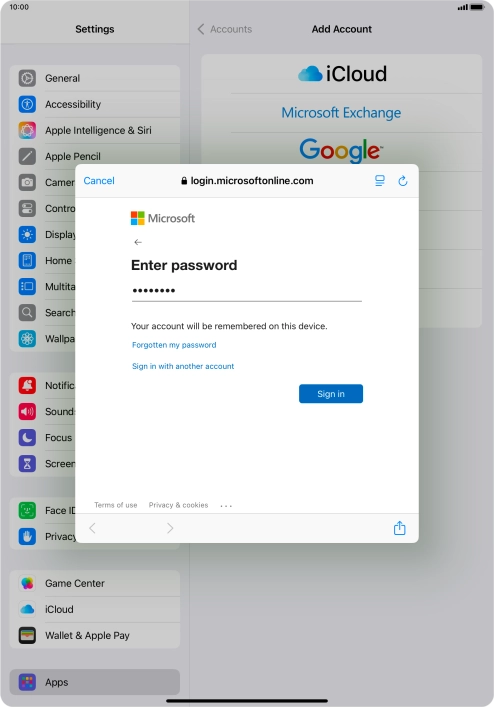Image resolution: width=494 pixels, height=707 pixels.
Task: Click the Sign in button
Action: [x=331, y=394]
